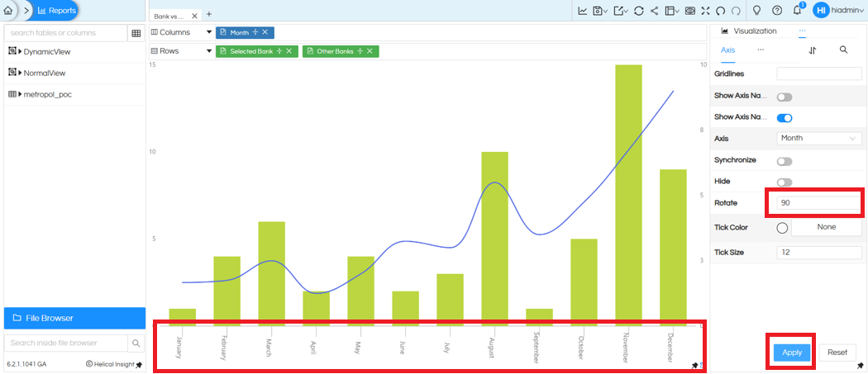Screen dimensions: 868x374
Task: Click the Rotate input field showing 90
Action: pyautogui.click(x=818, y=203)
